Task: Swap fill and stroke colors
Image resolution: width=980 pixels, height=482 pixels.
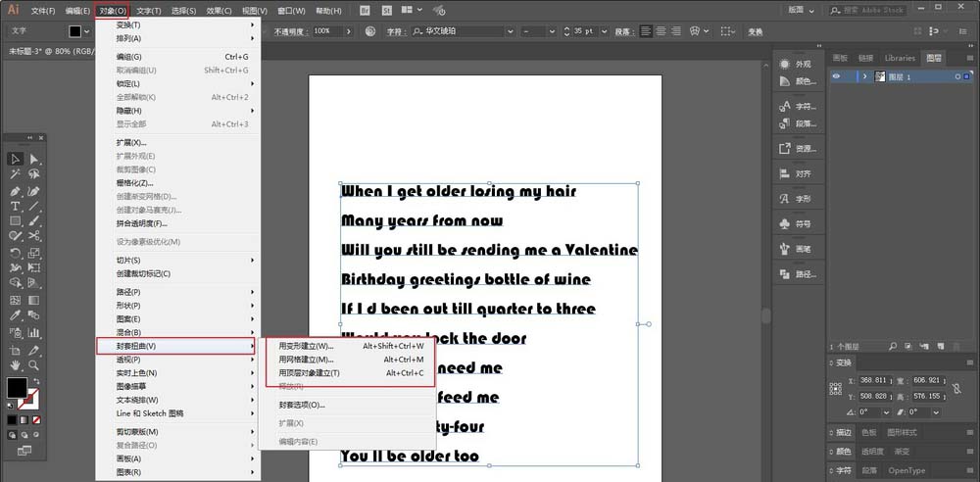Action: click(37, 381)
